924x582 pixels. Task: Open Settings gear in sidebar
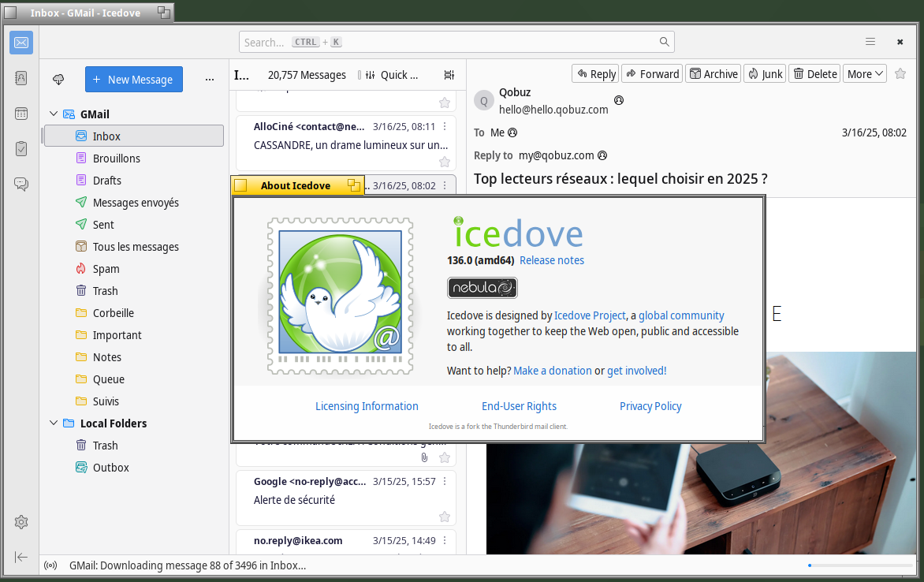tap(21, 522)
